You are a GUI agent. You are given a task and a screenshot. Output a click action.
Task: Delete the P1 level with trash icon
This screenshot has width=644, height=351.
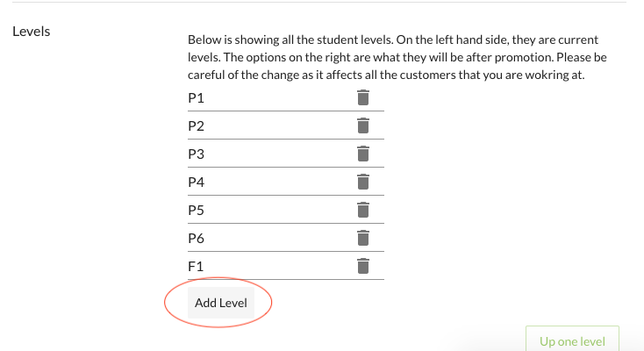pos(363,98)
